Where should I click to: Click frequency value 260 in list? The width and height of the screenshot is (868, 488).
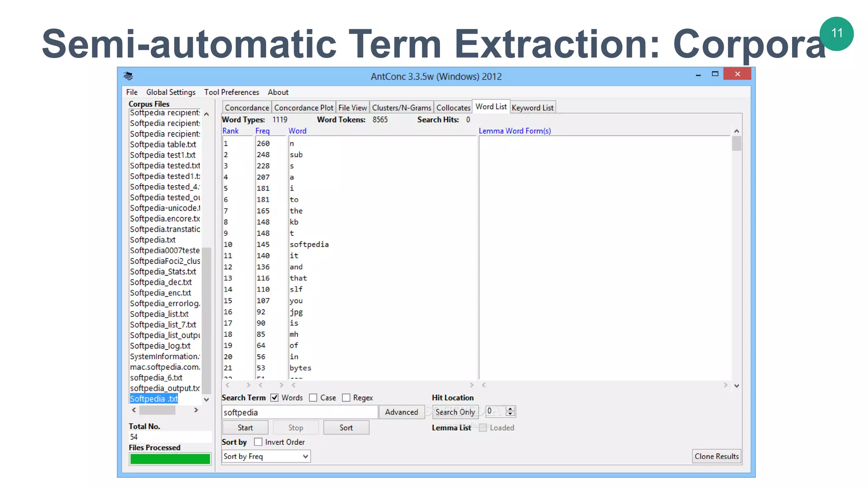coord(263,144)
